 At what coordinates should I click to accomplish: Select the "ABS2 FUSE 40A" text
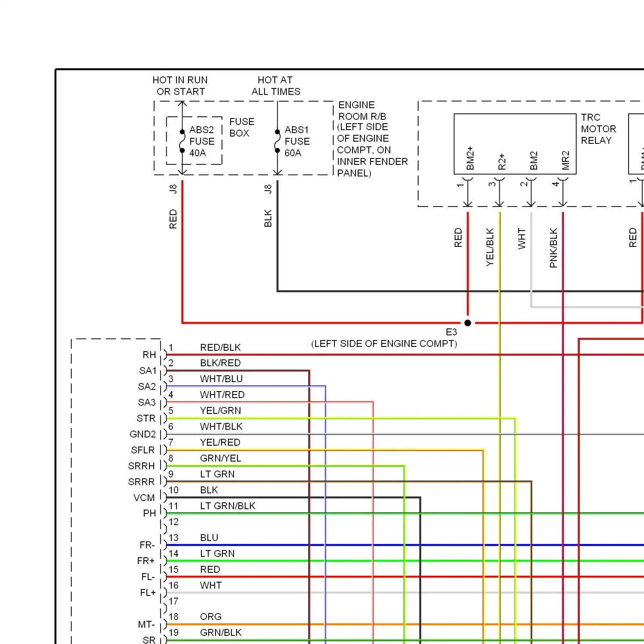(x=202, y=141)
